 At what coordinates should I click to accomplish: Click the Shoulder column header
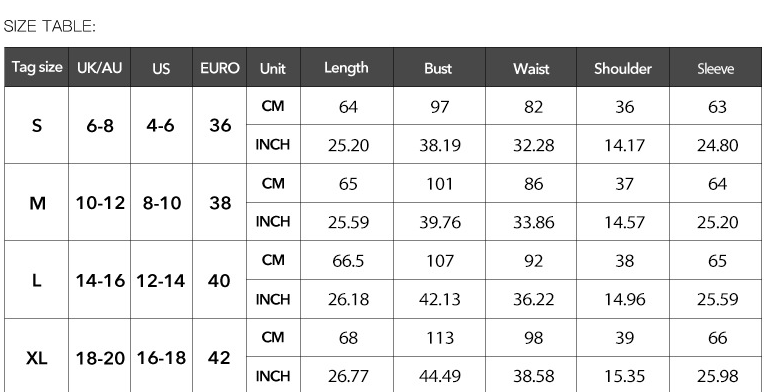tap(623, 67)
